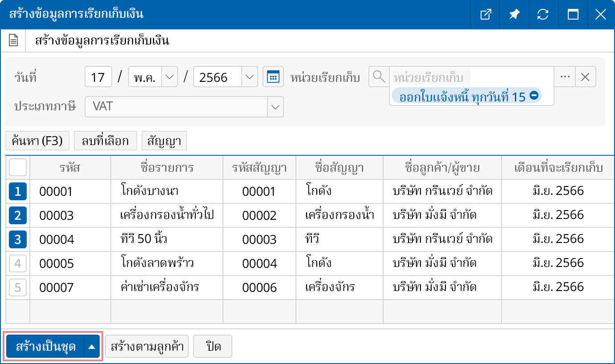This screenshot has width=615, height=364.
Task: Open the calendar date picker
Action: tap(273, 77)
